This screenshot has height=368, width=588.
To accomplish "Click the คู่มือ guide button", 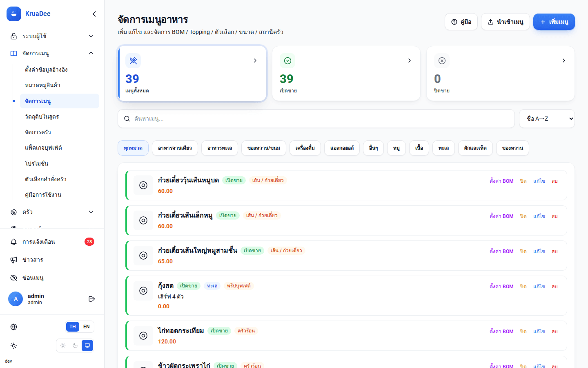I will pos(461,22).
